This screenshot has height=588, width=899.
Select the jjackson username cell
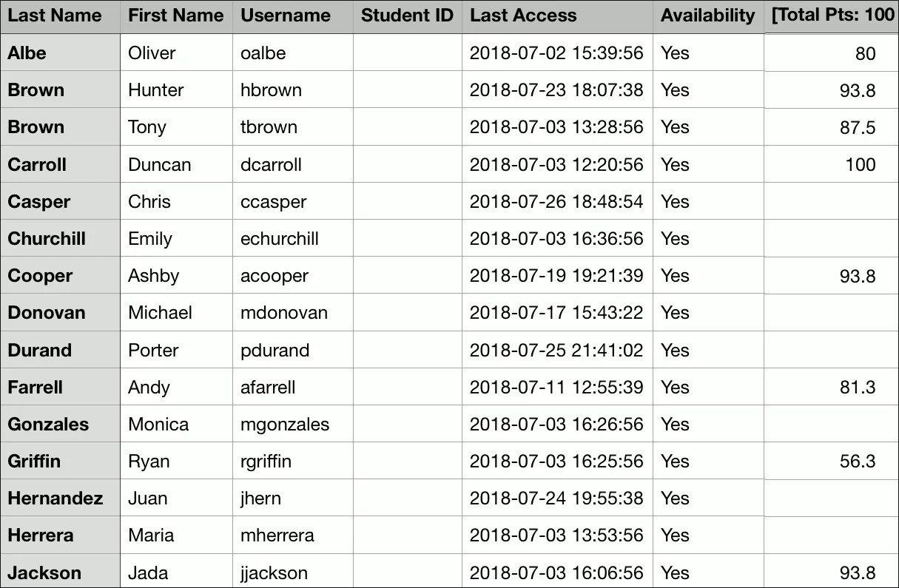pos(274,573)
